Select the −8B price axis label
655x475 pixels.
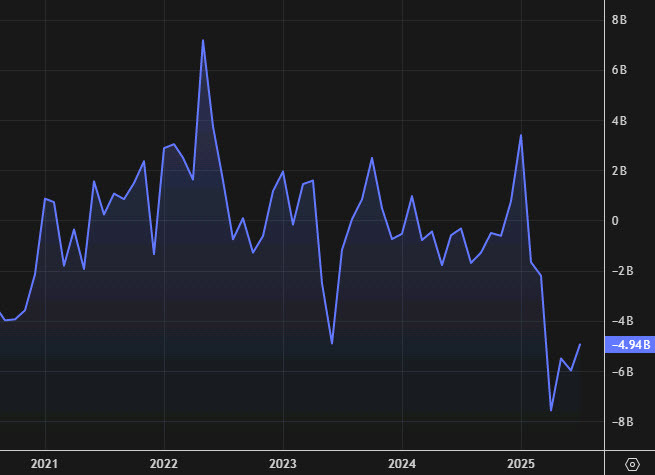pyautogui.click(x=622, y=422)
